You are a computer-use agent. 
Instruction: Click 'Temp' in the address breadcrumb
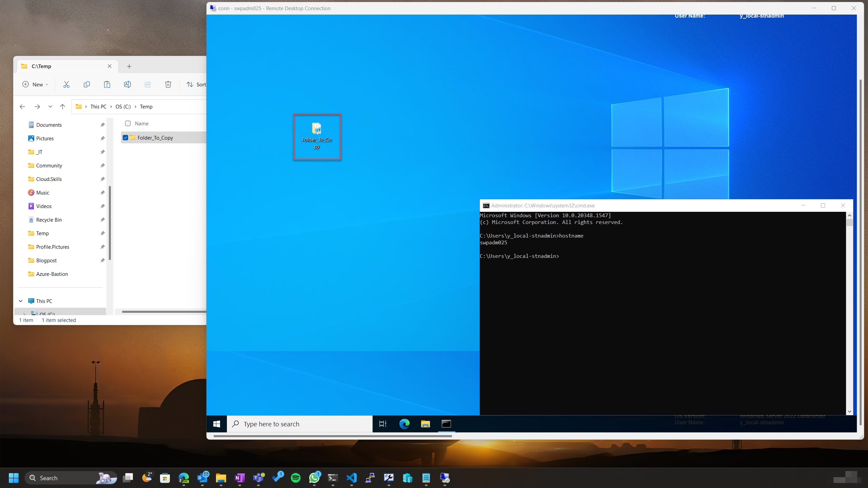coord(146,106)
